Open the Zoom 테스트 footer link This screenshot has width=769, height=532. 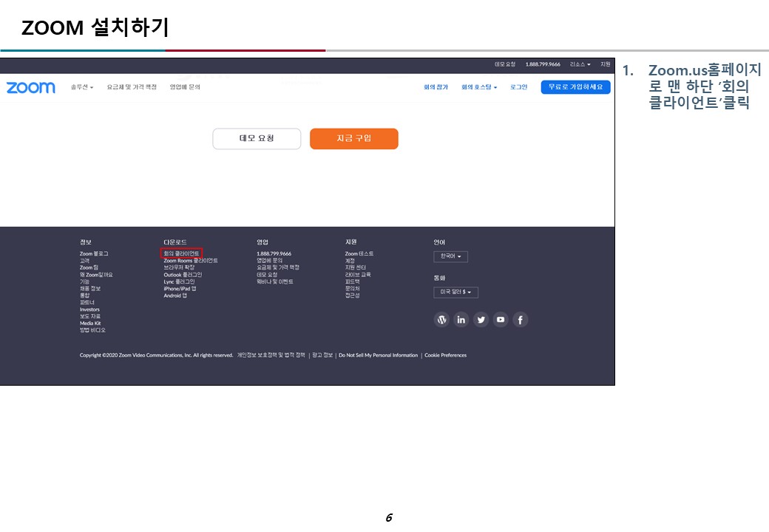pyautogui.click(x=359, y=253)
